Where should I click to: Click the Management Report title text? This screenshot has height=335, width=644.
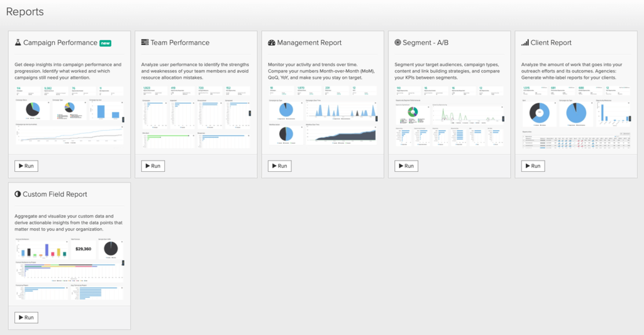pos(309,43)
